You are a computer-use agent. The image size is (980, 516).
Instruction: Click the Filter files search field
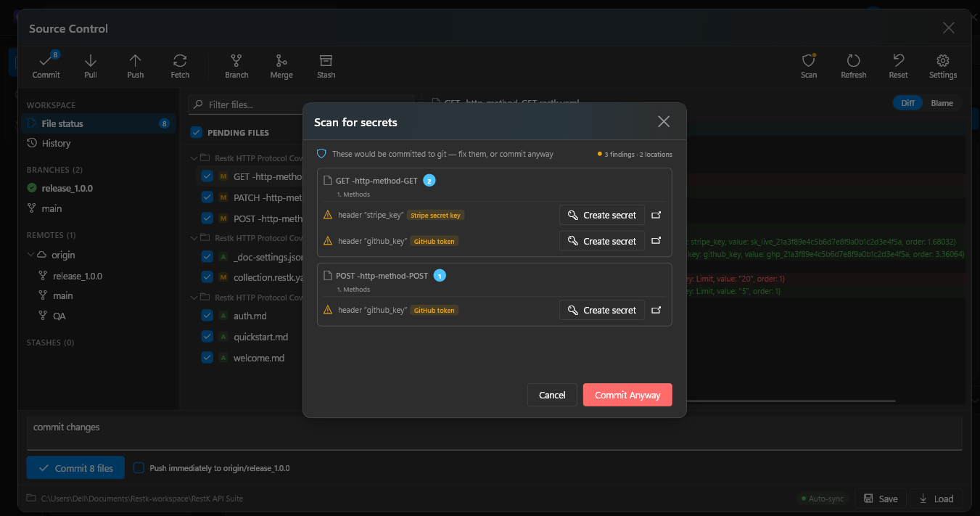coord(301,105)
